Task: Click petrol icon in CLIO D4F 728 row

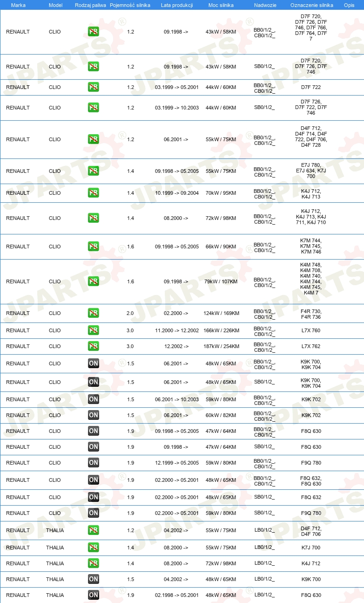Action: pos(94,139)
